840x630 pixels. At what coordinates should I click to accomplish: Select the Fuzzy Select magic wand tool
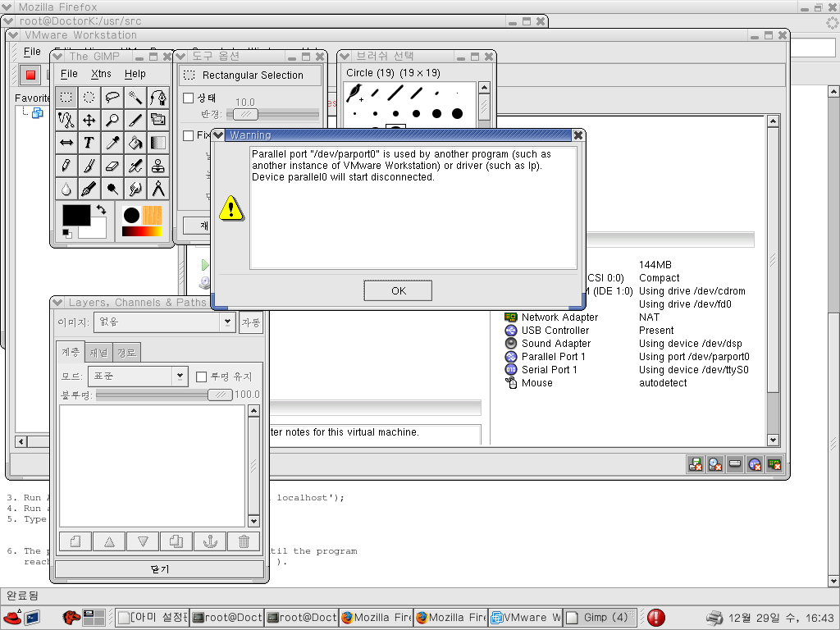pos(135,98)
